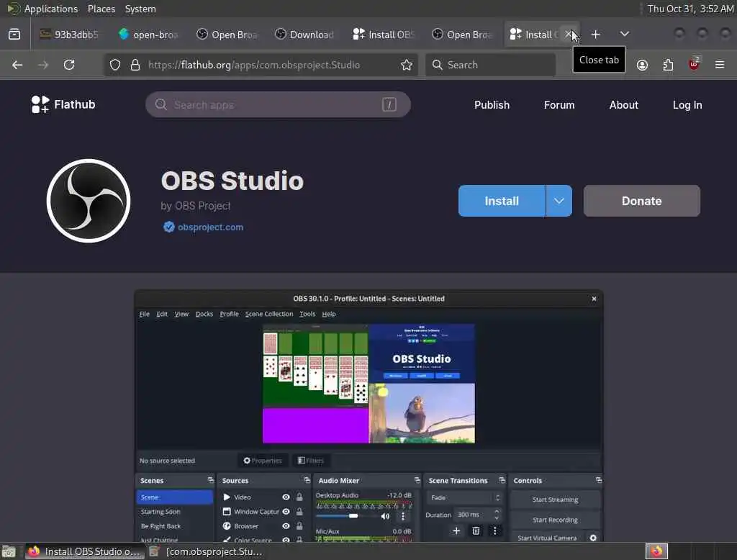Click the clock showing Thu Oct 31
This screenshot has height=560, width=737.
coord(690,9)
